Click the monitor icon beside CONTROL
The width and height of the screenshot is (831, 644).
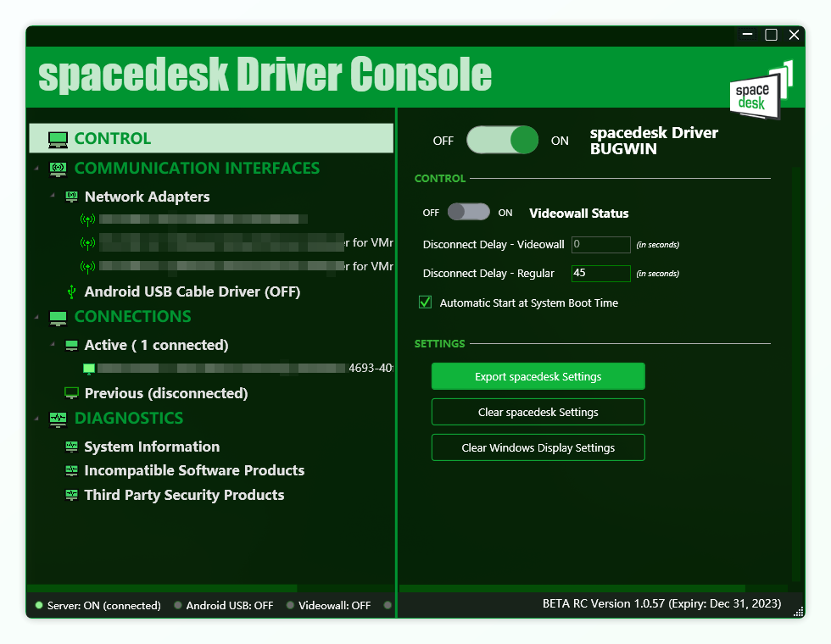(58, 139)
